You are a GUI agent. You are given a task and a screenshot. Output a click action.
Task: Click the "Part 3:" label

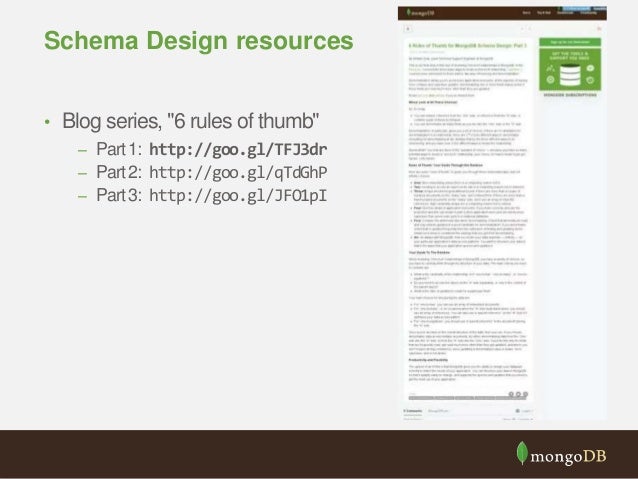click(119, 195)
